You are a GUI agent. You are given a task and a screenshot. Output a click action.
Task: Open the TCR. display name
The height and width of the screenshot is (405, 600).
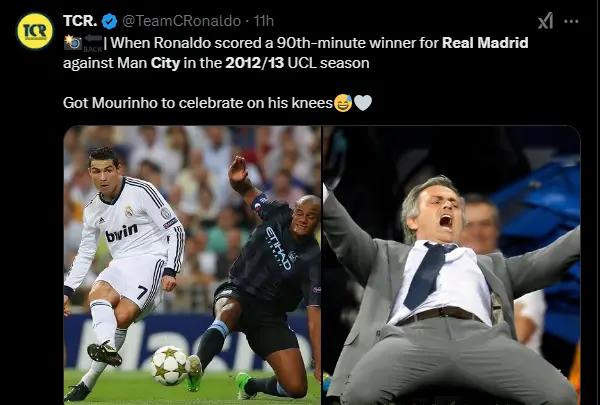click(80, 21)
